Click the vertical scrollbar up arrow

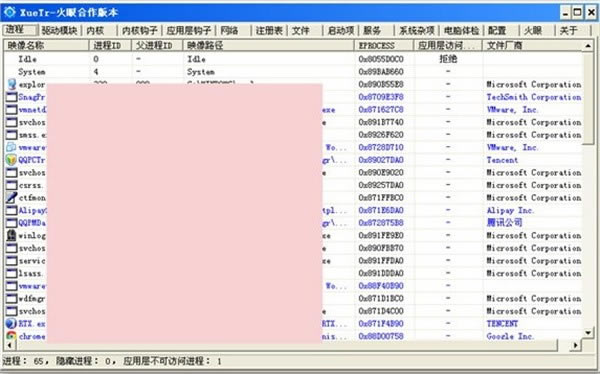click(588, 46)
